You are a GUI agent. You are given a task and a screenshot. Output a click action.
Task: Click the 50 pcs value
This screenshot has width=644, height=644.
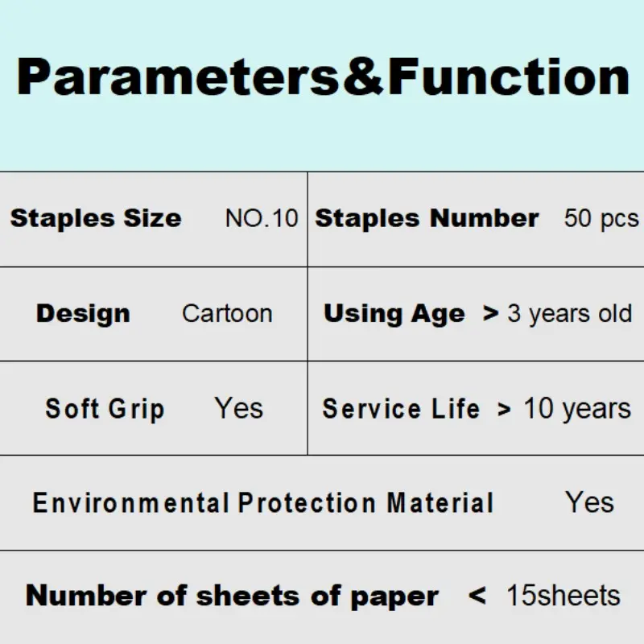click(x=601, y=218)
